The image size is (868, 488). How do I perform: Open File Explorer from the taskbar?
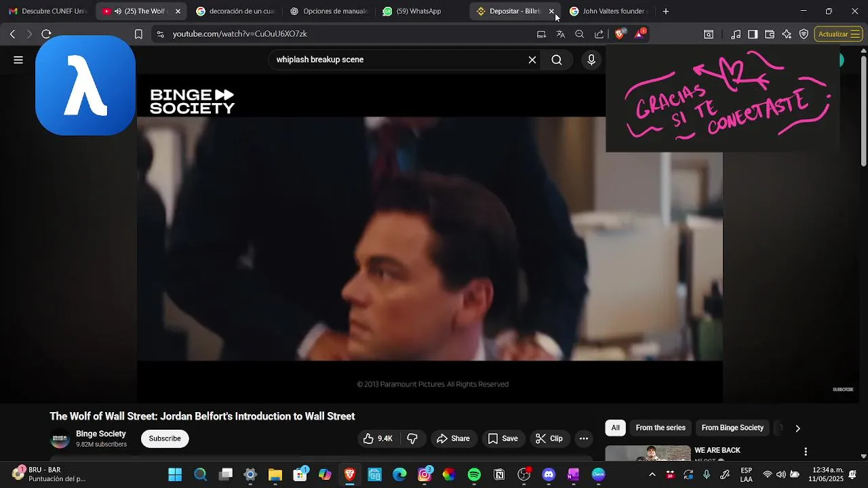275,474
